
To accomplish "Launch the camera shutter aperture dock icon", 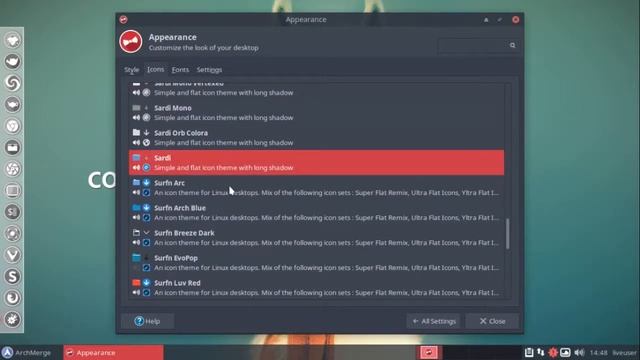I will tap(12, 169).
